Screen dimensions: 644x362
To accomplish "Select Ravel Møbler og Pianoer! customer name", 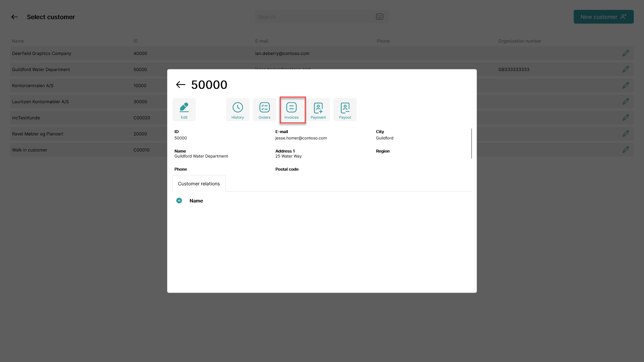I will (38, 134).
